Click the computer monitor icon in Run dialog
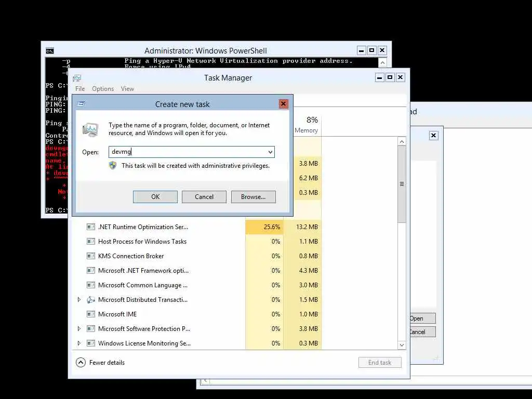 coord(90,129)
